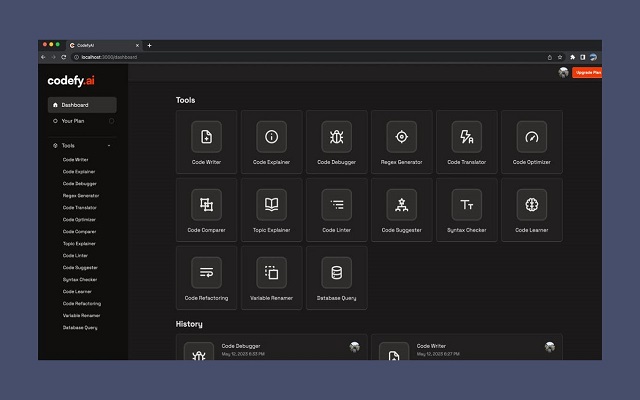Open the Database Query tool card
This screenshot has height=400, width=640.
tap(336, 278)
